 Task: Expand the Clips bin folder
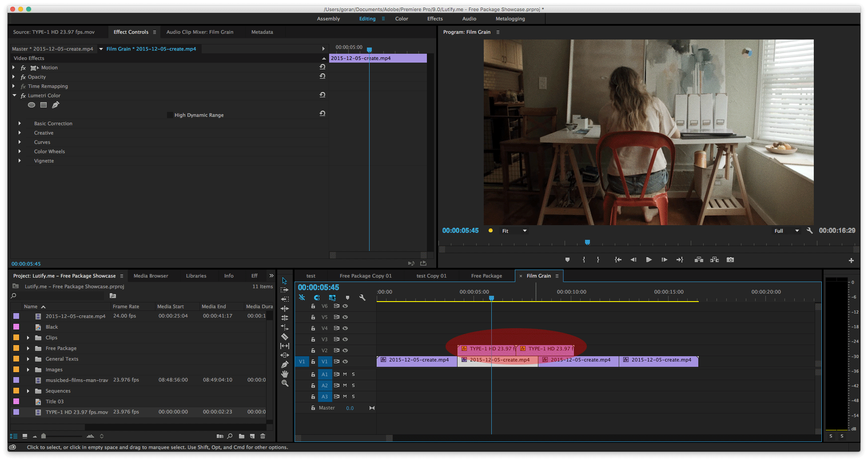(28, 338)
